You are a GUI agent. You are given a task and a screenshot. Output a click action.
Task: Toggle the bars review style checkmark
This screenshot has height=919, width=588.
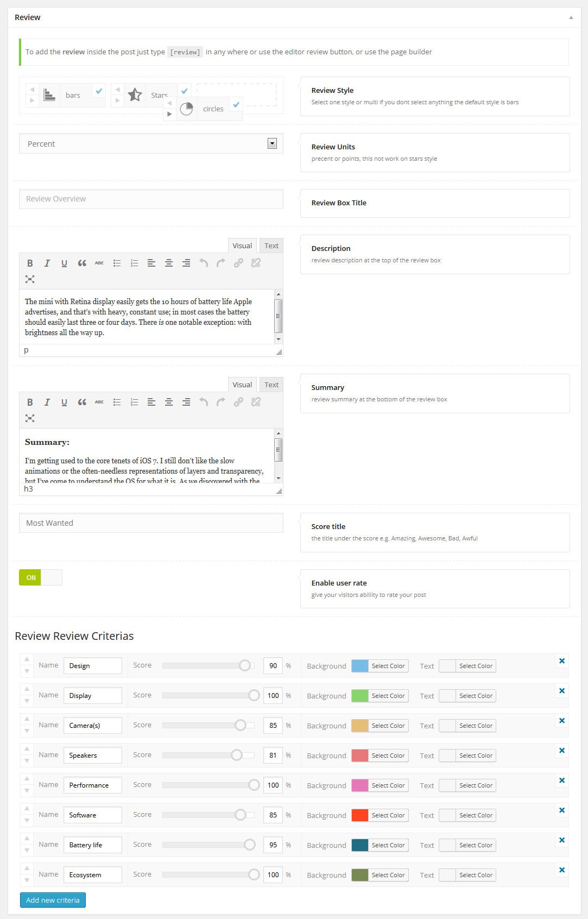pyautogui.click(x=99, y=91)
